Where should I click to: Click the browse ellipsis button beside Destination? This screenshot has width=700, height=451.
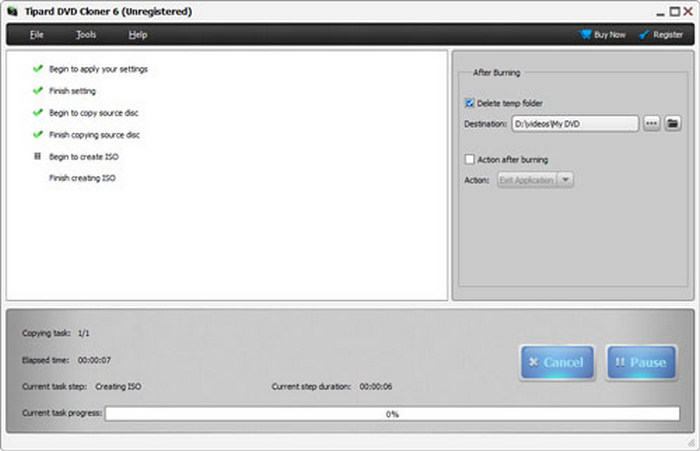tap(651, 124)
